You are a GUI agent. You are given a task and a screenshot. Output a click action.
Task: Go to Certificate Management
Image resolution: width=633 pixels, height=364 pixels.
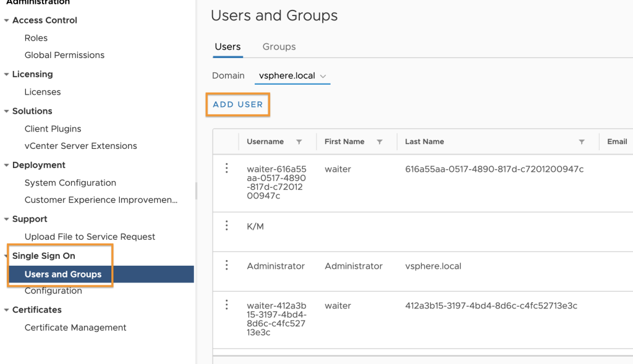tap(75, 328)
